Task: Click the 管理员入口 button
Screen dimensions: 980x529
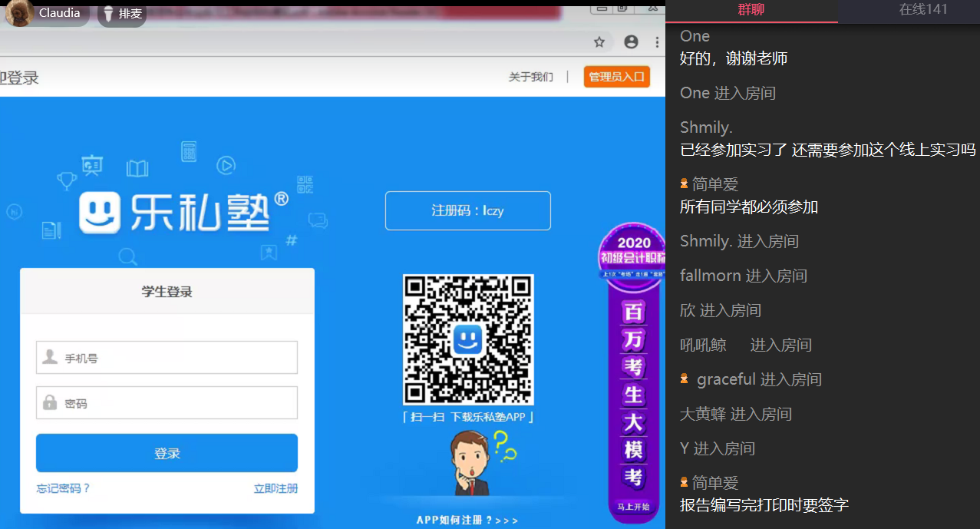Action: tap(616, 77)
